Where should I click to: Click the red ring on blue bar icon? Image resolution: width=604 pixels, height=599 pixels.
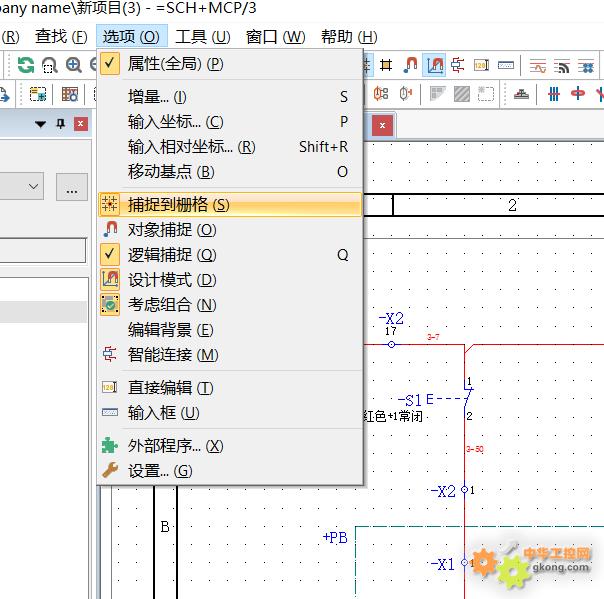pos(577,94)
